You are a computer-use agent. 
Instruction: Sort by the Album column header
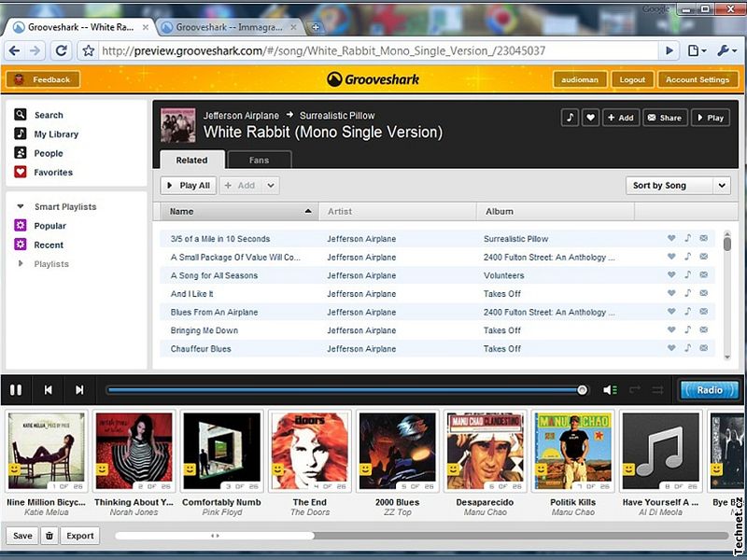[x=555, y=212]
